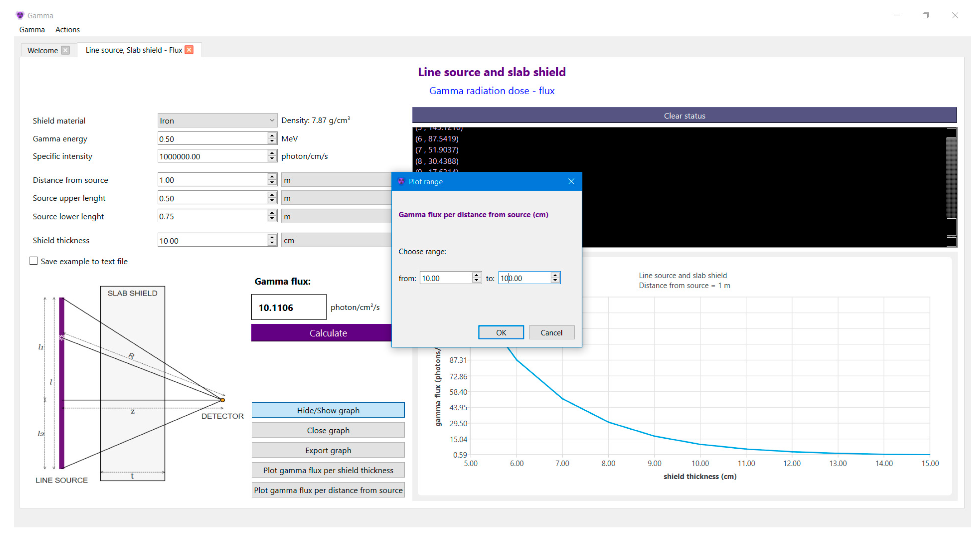This screenshot has height=538, width=980.
Task: Increment the 'to' range value spinner
Action: (555, 275)
